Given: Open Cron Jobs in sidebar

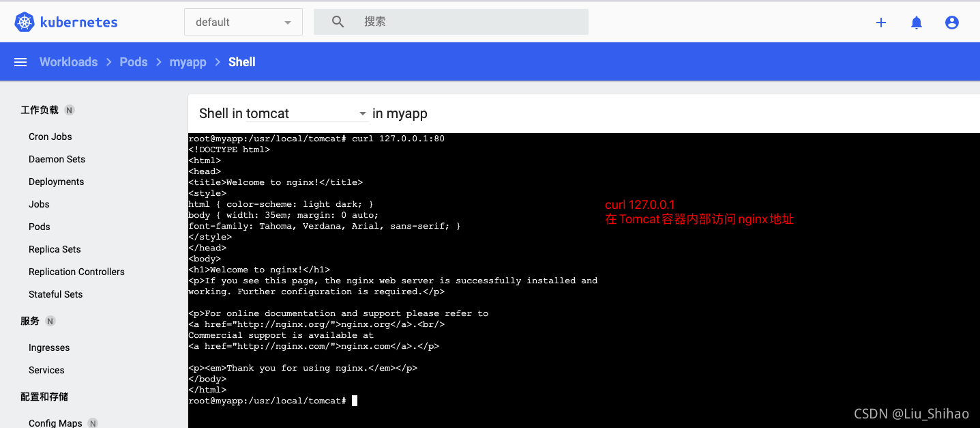Looking at the screenshot, I should pos(50,137).
